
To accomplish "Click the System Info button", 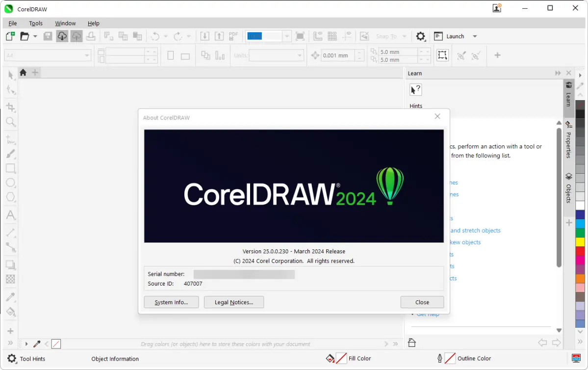I will click(x=171, y=302).
